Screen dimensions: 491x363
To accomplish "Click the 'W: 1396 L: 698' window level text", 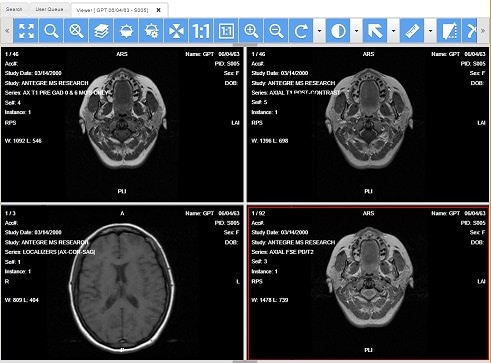I will [269, 141].
